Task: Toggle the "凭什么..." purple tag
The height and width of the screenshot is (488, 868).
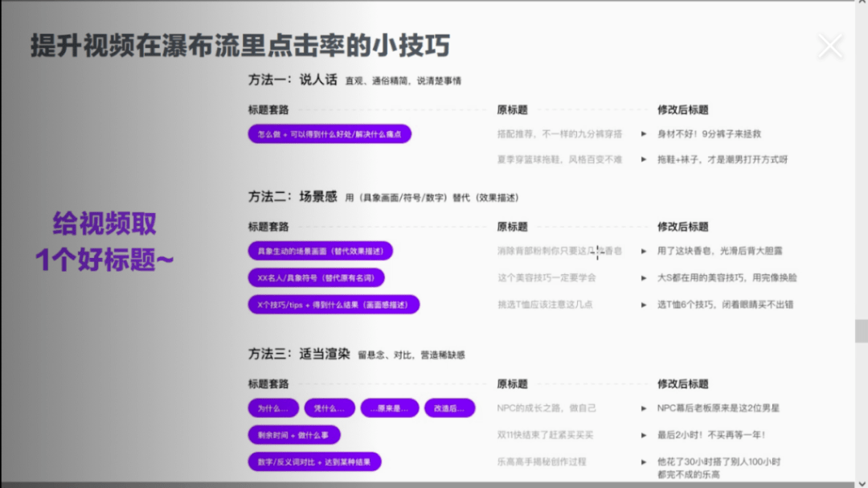Action: coord(330,408)
